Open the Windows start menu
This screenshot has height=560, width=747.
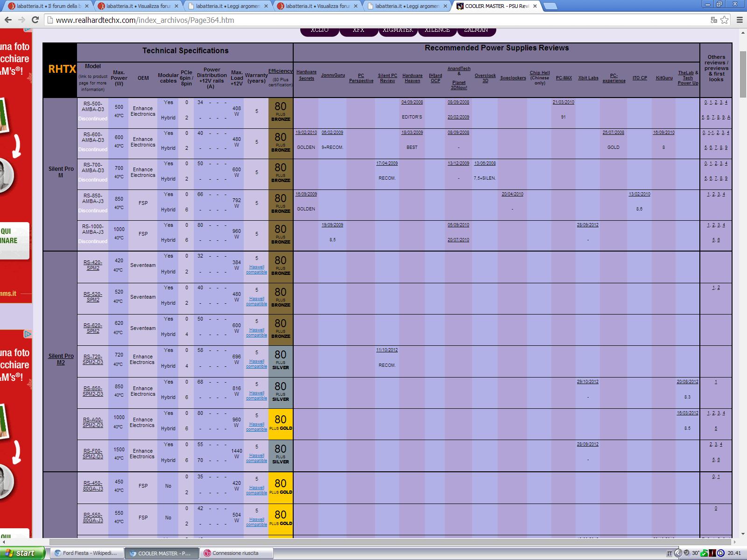click(x=22, y=553)
